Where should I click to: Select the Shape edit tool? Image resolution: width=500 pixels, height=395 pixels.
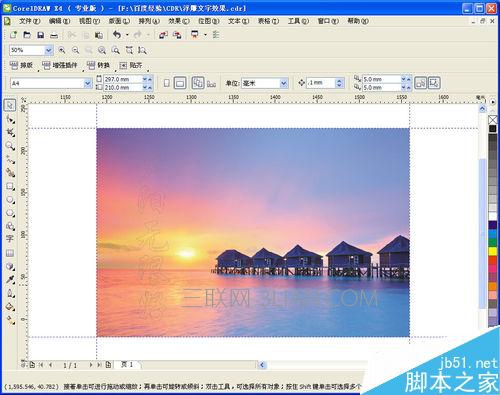coord(10,119)
